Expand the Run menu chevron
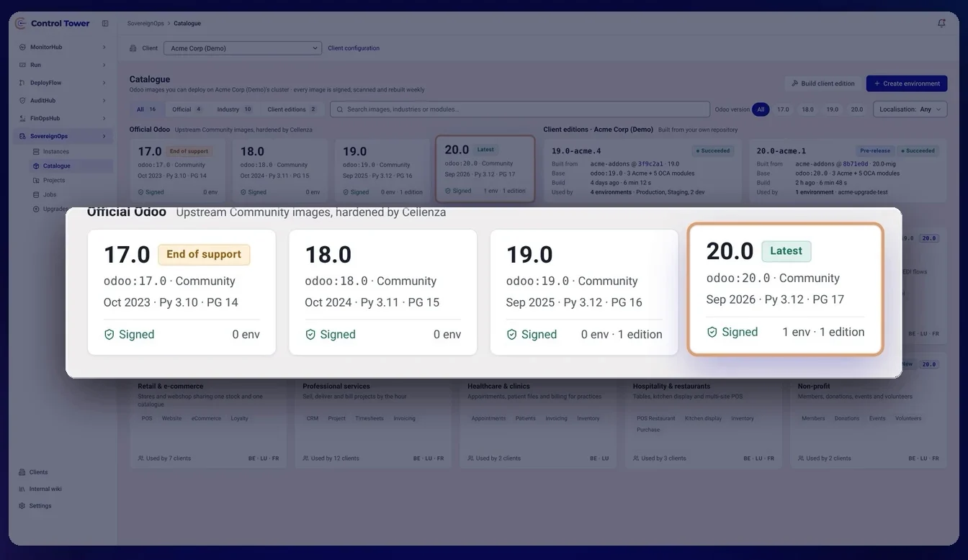 coord(104,65)
